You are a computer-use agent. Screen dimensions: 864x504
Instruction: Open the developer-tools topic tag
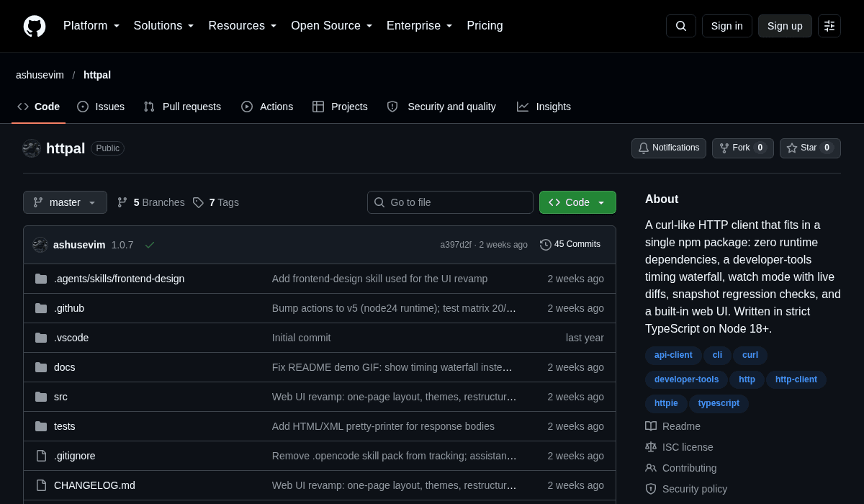(x=687, y=379)
